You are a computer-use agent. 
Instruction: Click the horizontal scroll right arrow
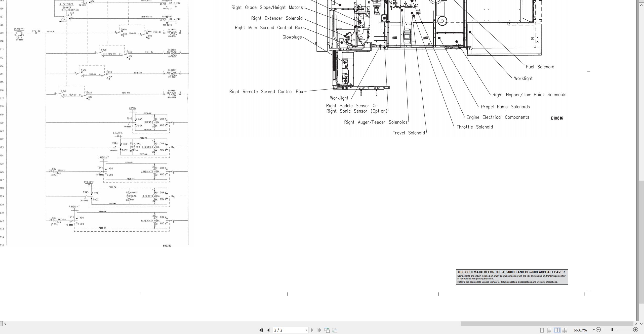[636, 324]
